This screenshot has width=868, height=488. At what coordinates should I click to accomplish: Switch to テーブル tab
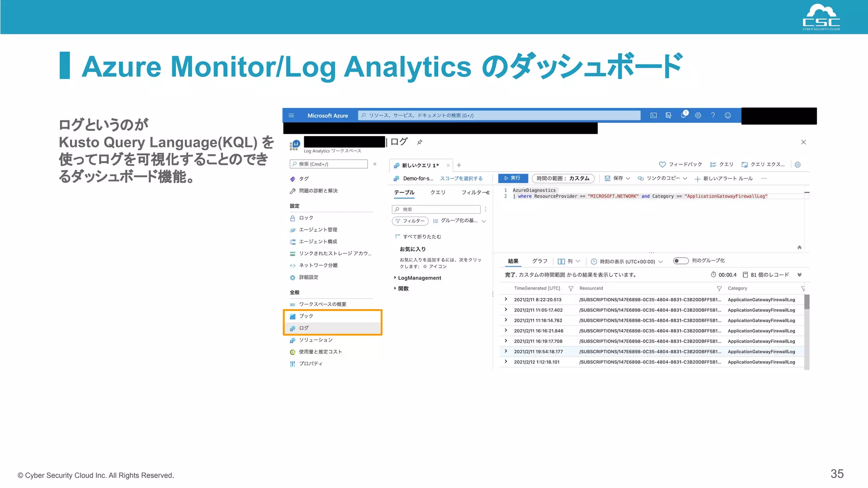pos(404,192)
